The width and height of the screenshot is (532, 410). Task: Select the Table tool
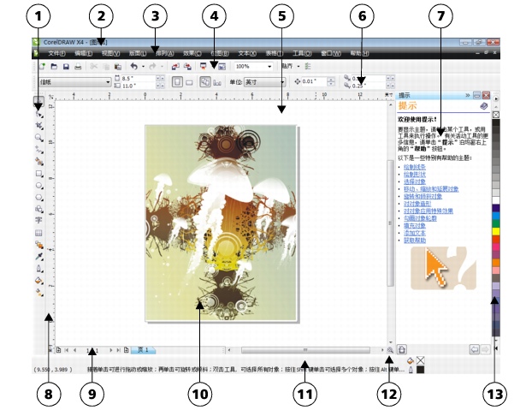pyautogui.click(x=38, y=233)
